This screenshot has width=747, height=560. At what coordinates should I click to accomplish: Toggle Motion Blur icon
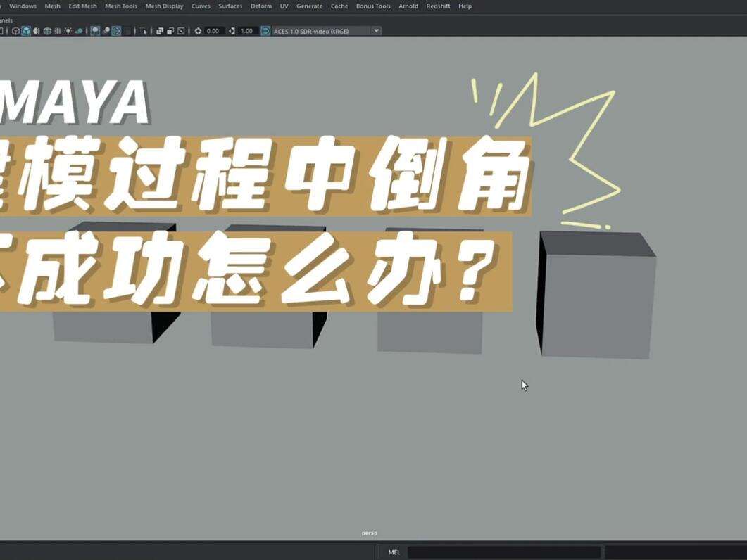pos(106,31)
